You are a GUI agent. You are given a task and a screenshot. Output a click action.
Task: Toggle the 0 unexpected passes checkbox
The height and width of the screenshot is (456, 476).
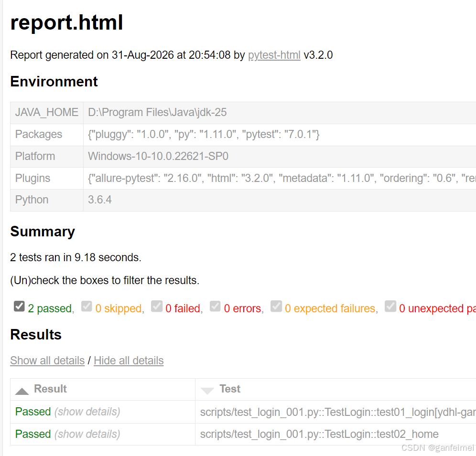click(x=390, y=306)
